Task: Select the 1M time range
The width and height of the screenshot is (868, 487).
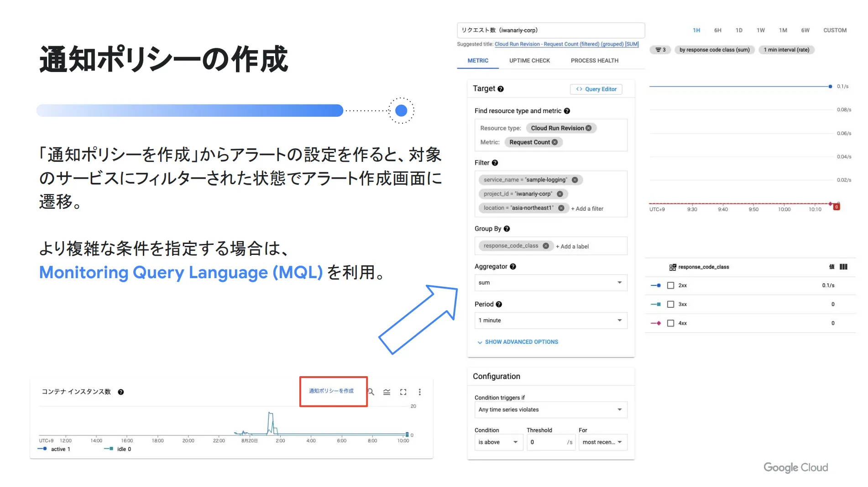Action: pos(783,31)
